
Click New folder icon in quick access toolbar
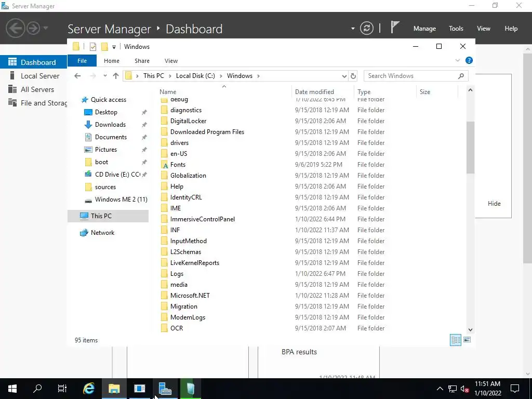(104, 47)
